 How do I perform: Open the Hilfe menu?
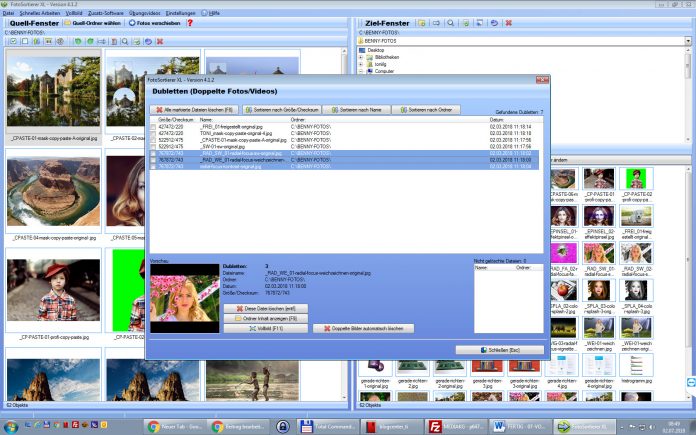tap(211, 13)
